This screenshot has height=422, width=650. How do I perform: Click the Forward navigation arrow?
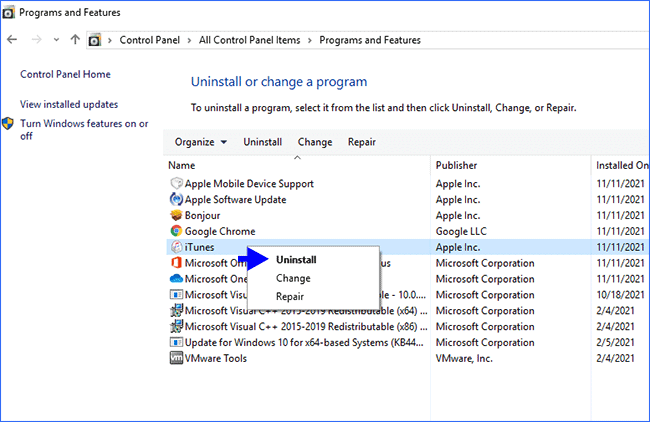click(x=36, y=40)
